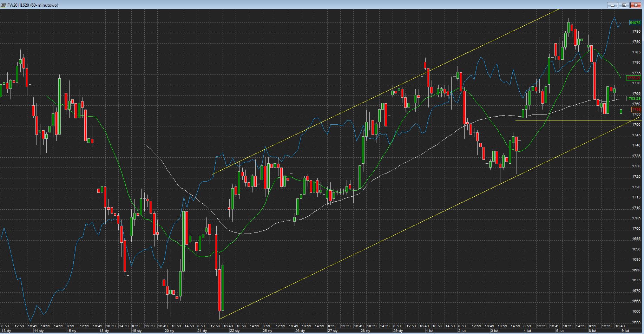The image size is (644, 334).
Task: Click the 1740 price axis label
Action: pyautogui.click(x=636, y=145)
